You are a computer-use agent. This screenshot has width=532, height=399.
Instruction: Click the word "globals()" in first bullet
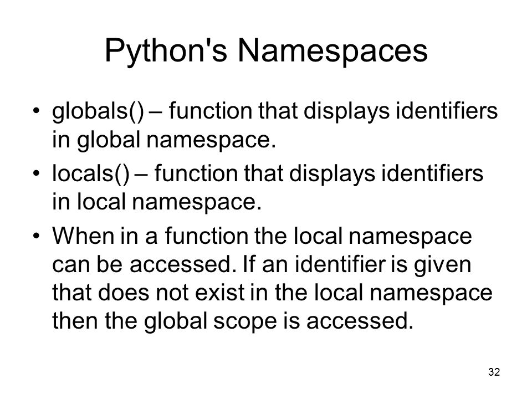pos(98,112)
